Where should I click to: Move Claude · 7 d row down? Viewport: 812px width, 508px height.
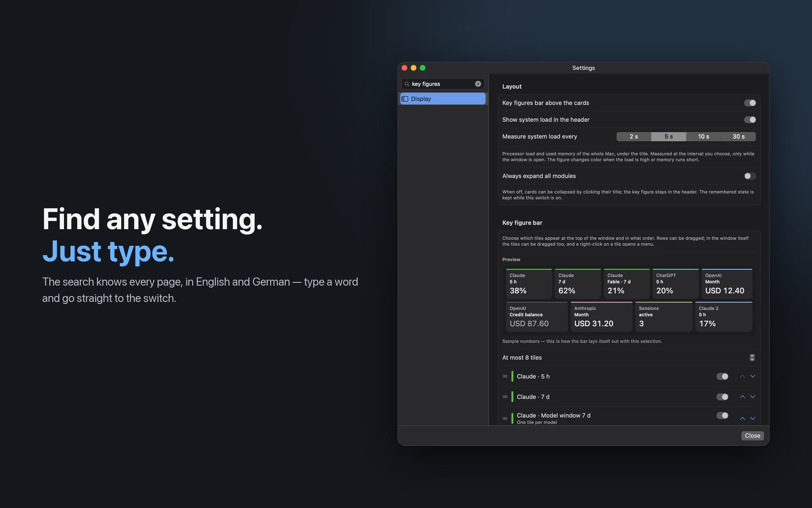click(753, 397)
